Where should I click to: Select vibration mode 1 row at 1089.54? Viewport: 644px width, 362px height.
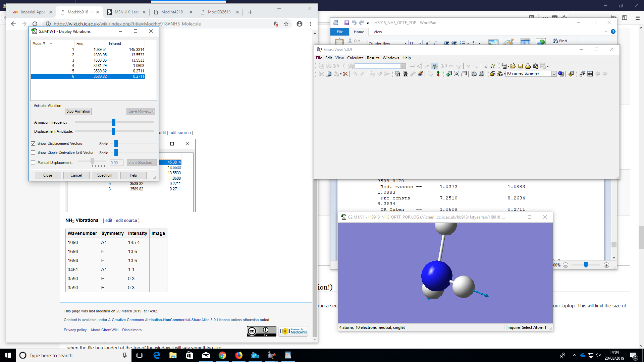100,49
